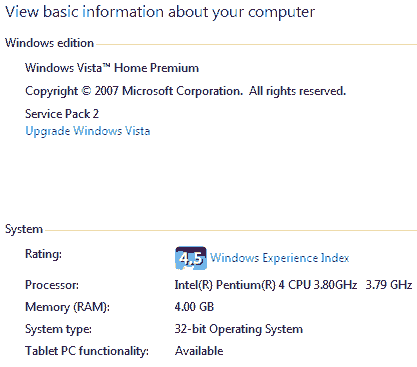The image size is (417, 367).
Task: Click the trademark symbol after Vista
Action: (x=106, y=65)
